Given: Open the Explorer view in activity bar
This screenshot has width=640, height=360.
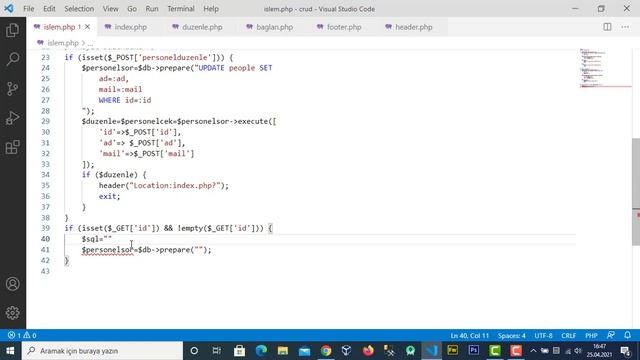Looking at the screenshot, I should [13, 30].
